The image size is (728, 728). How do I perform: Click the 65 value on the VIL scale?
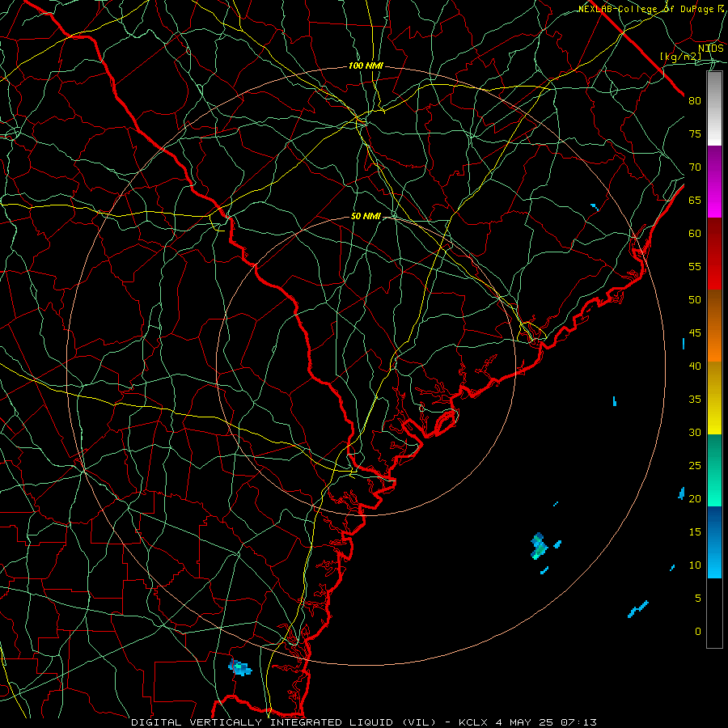point(695,200)
